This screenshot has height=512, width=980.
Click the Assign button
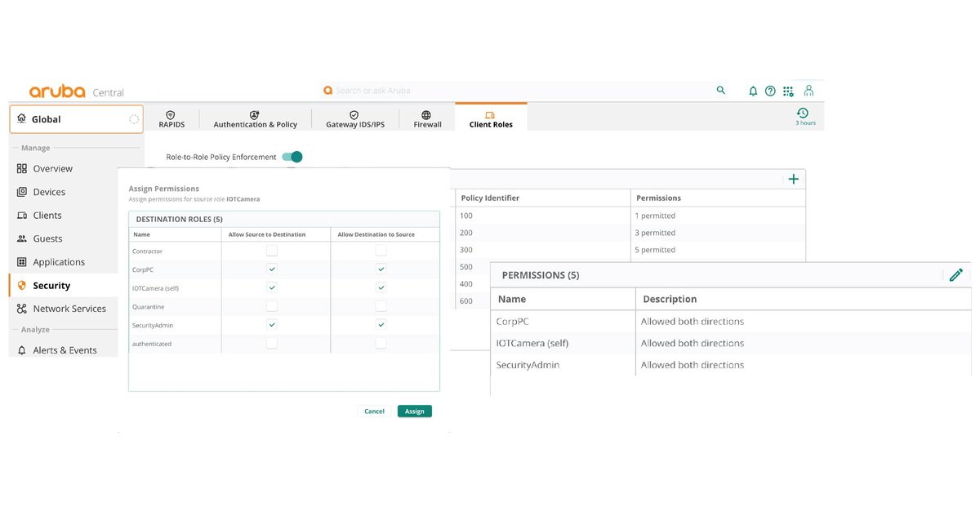415,411
